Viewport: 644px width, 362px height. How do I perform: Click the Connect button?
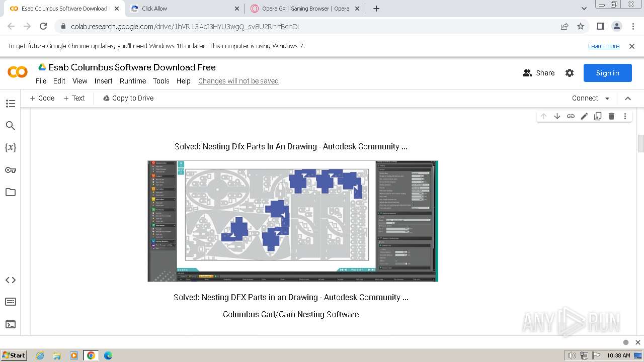585,98
